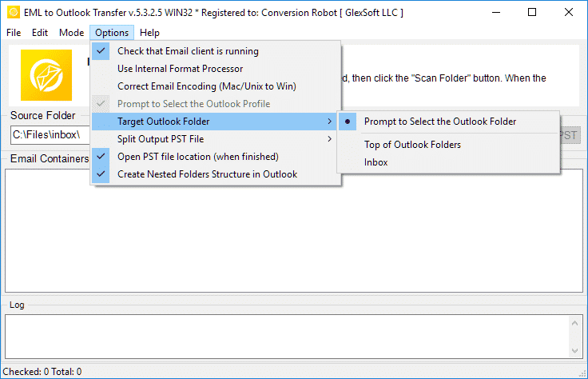Viewport: 588px width, 379px height.
Task: Click the Source Folder path field
Action: point(50,135)
